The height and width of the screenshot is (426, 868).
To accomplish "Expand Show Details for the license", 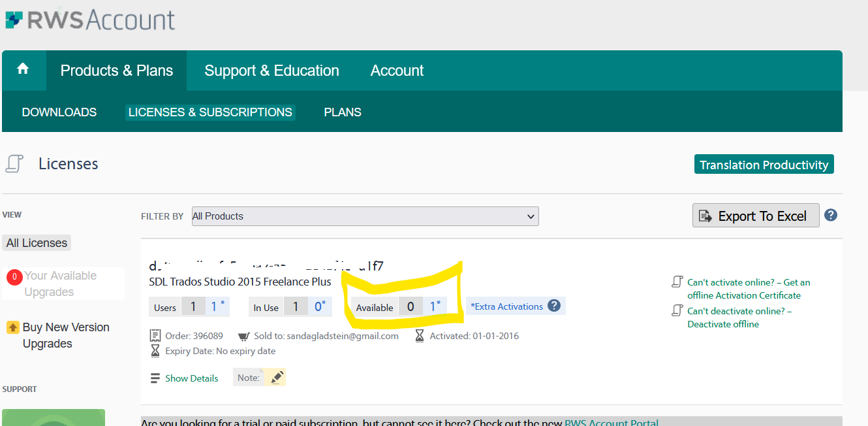I will point(191,378).
